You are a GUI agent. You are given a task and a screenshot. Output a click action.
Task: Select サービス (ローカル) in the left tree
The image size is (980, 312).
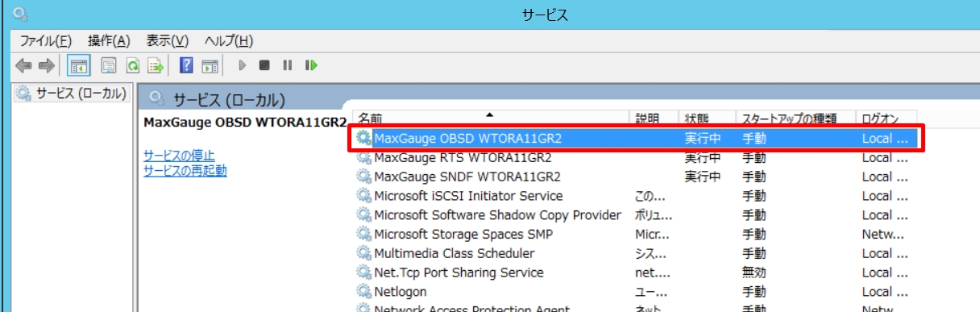[71, 94]
